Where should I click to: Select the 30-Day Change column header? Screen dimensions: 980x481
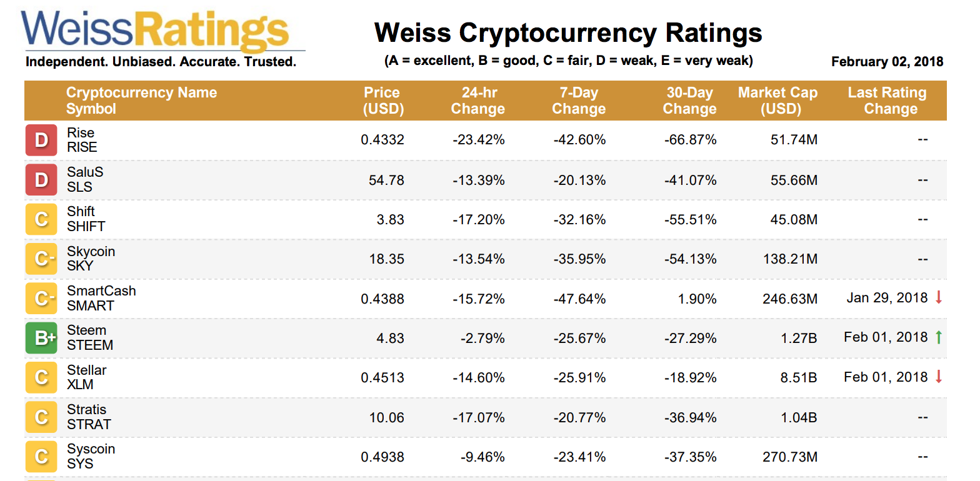pos(689,101)
